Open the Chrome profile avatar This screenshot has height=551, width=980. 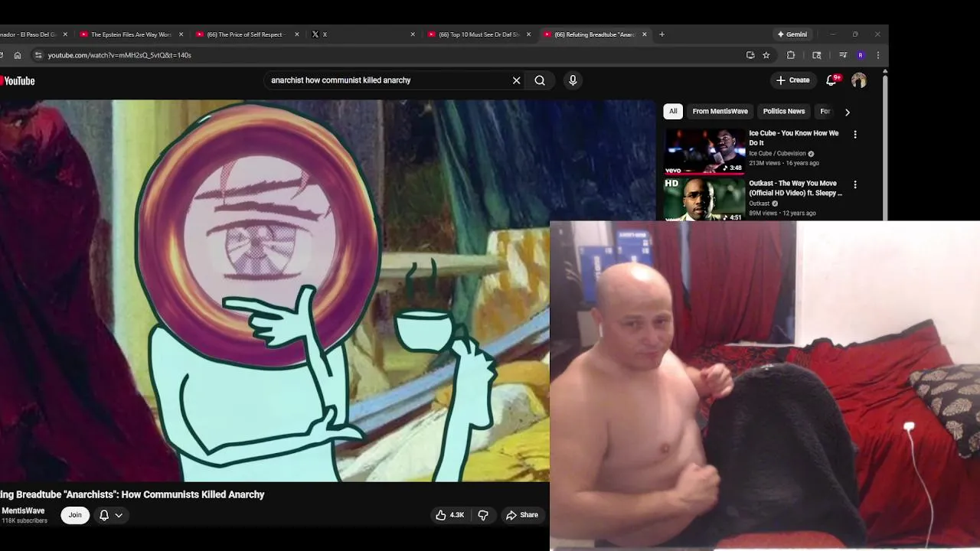click(861, 55)
